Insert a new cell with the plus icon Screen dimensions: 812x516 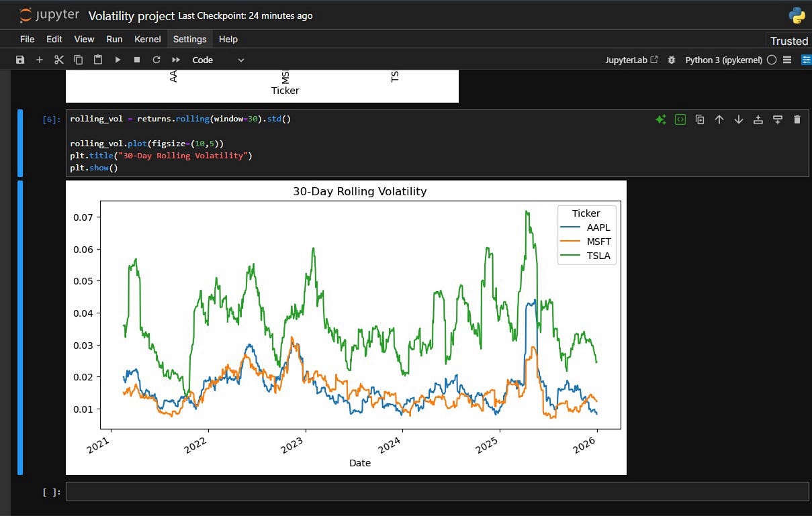tap(40, 60)
